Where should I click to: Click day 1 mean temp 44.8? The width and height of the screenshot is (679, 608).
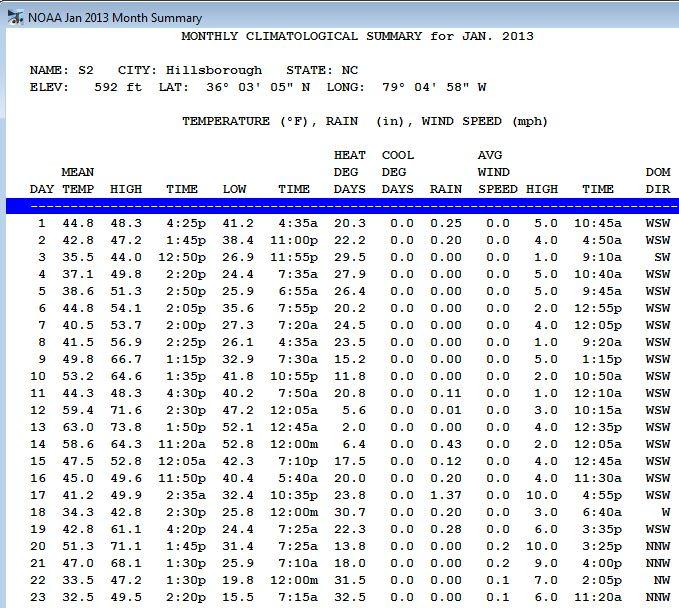point(78,223)
